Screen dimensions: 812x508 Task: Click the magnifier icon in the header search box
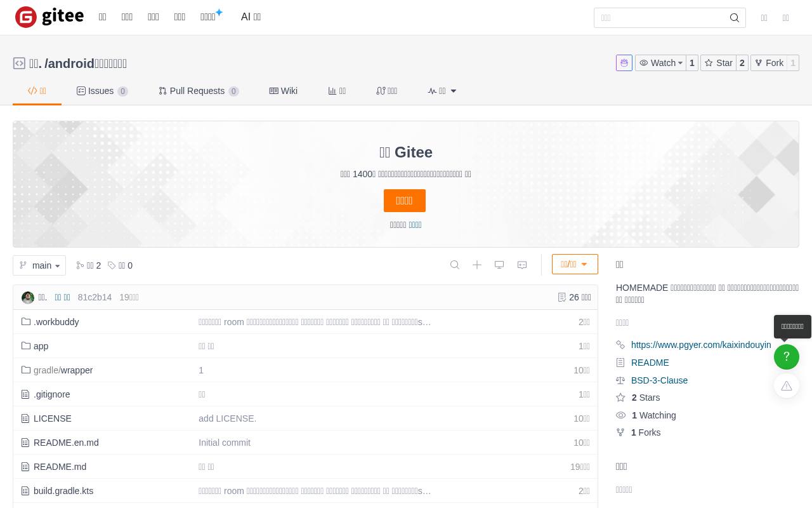pyautogui.click(x=735, y=18)
